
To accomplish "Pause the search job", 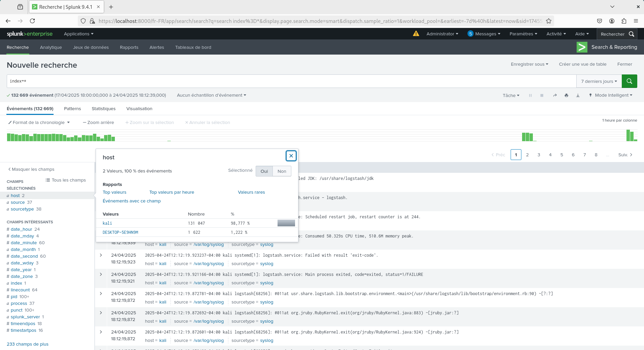I will coord(530,95).
